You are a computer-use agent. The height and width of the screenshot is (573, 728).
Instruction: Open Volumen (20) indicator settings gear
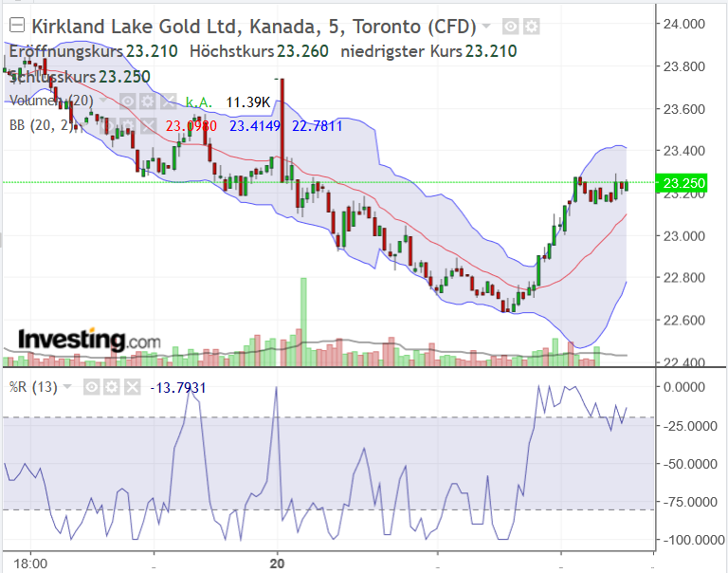coord(148,101)
